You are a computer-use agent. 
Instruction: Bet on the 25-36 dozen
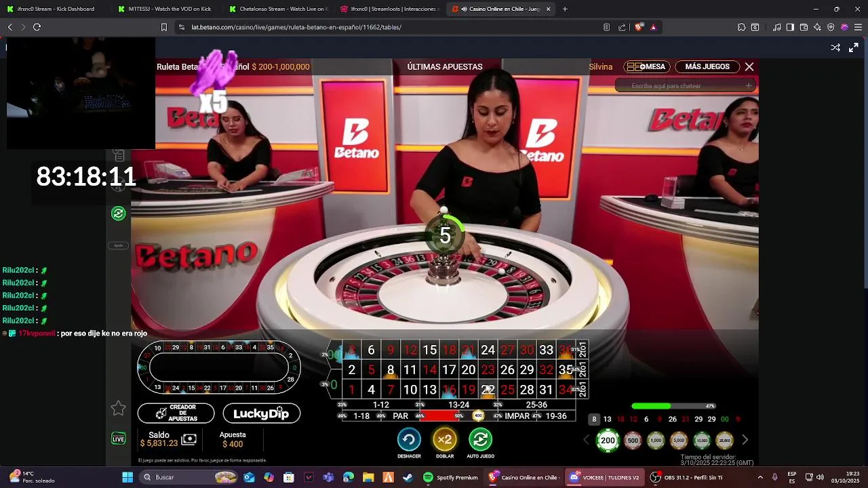[536, 405]
